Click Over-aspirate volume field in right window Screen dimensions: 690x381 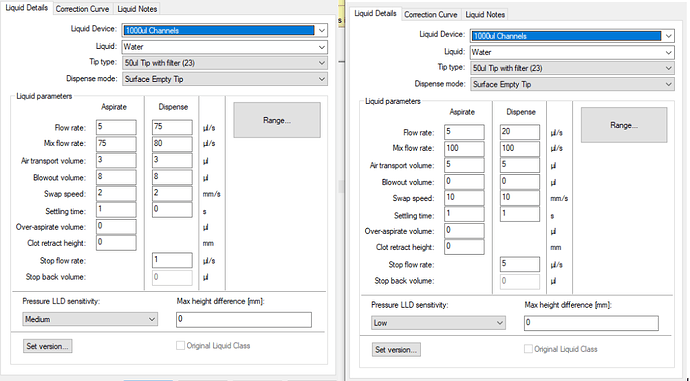coord(464,231)
